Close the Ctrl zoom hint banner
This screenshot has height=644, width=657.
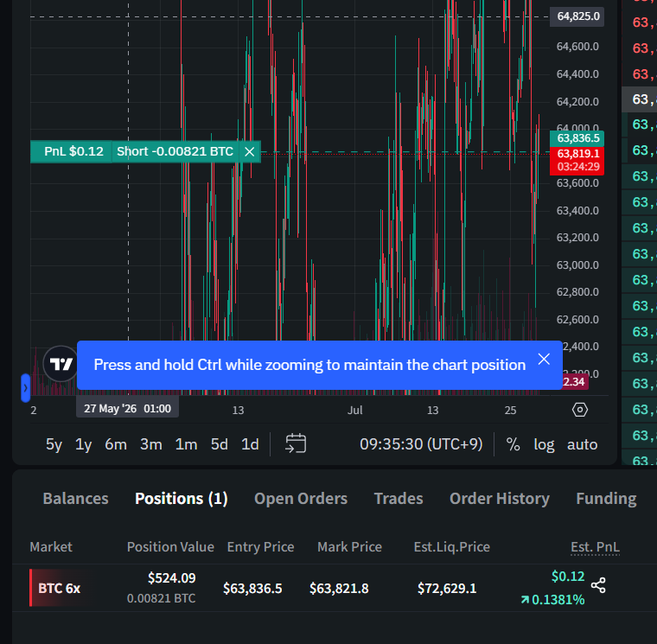[544, 359]
